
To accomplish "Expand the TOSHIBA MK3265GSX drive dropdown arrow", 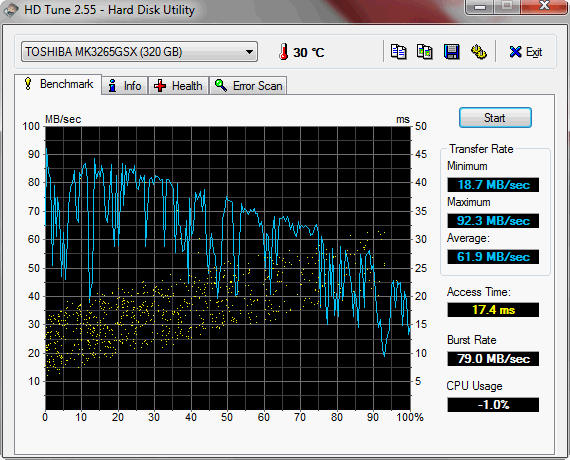I will click(x=249, y=52).
